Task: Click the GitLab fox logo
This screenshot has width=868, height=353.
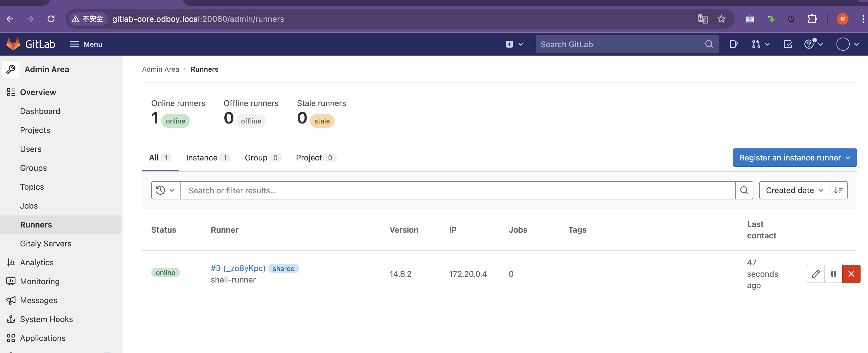Action: [13, 44]
